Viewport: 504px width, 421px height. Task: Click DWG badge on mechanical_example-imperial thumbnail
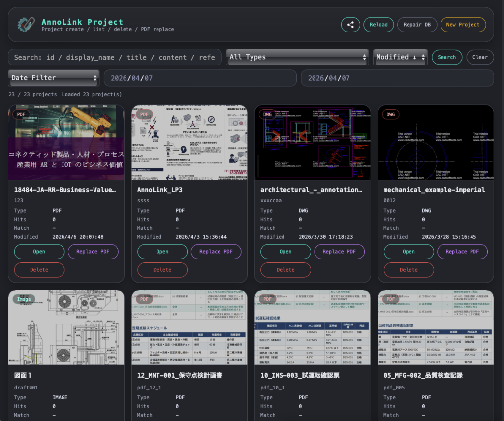pyautogui.click(x=390, y=115)
